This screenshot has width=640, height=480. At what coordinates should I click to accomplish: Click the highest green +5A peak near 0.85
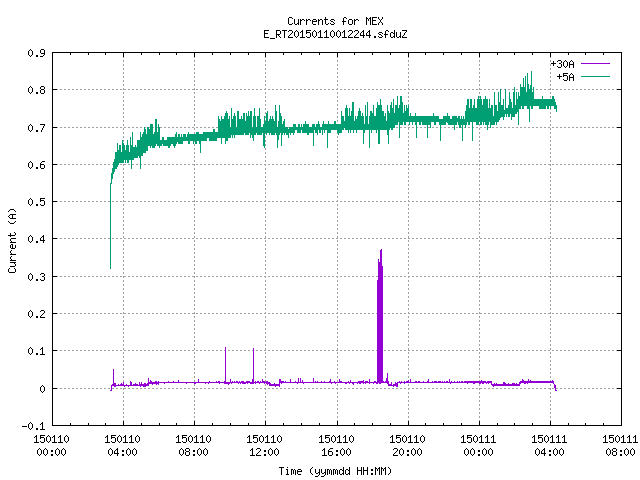(531, 73)
